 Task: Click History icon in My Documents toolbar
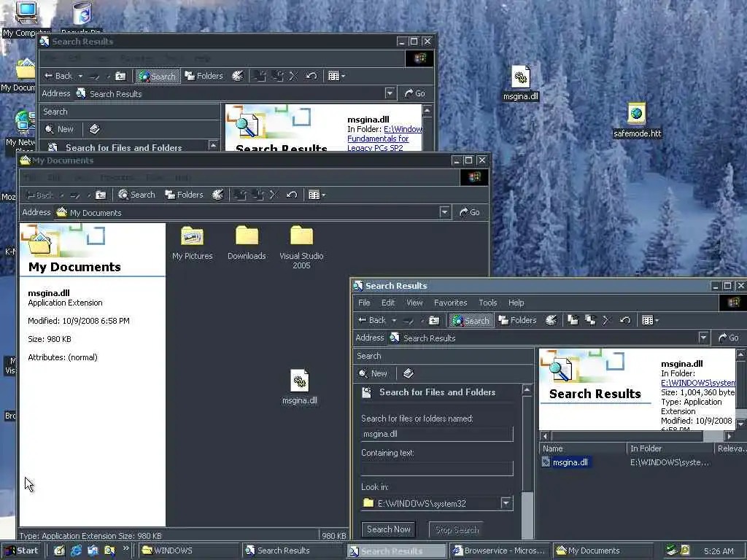tap(217, 195)
